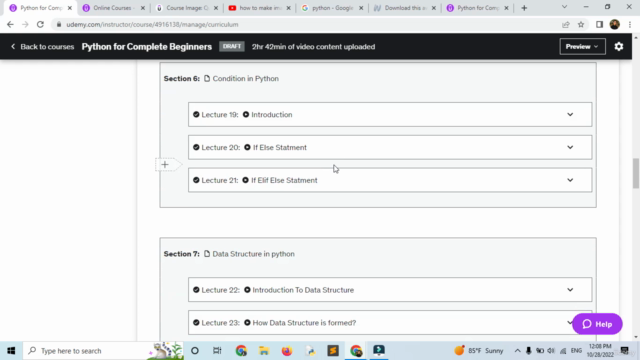The image size is (640, 360).
Task: Launch Firefox from taskbar
Action: (287, 351)
